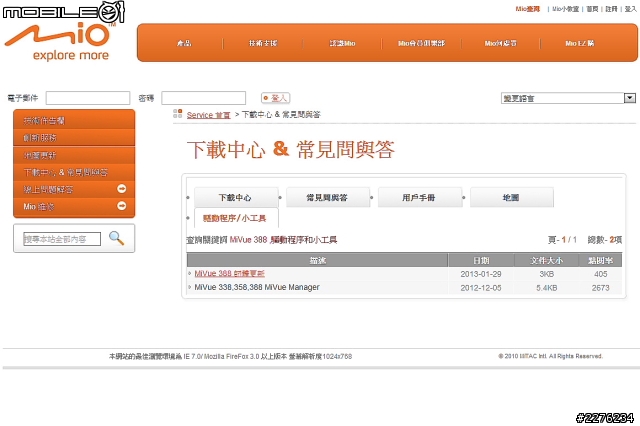Open 技術佈告欄 in the sidebar
640x426 pixels.
(74, 120)
